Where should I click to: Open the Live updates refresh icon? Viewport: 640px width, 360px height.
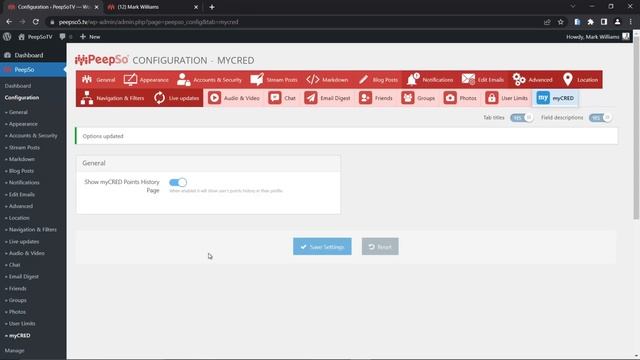159,98
